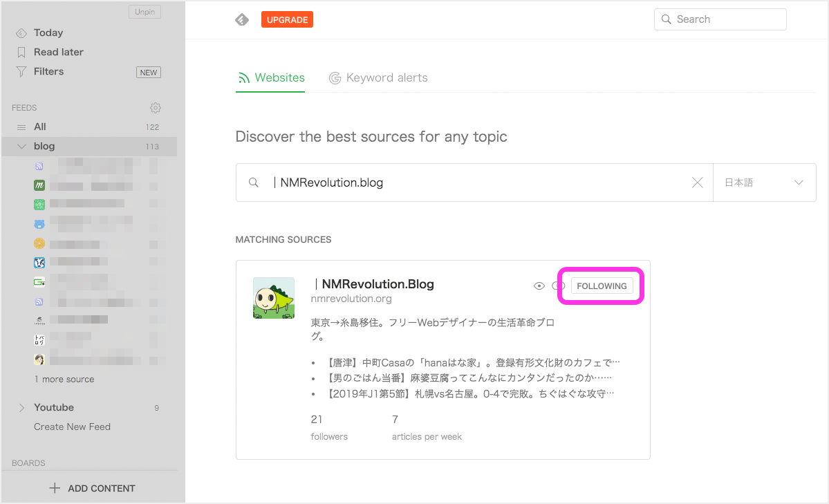This screenshot has height=504, width=829.
Task: Open Read later bookmark icon
Action: click(21, 53)
